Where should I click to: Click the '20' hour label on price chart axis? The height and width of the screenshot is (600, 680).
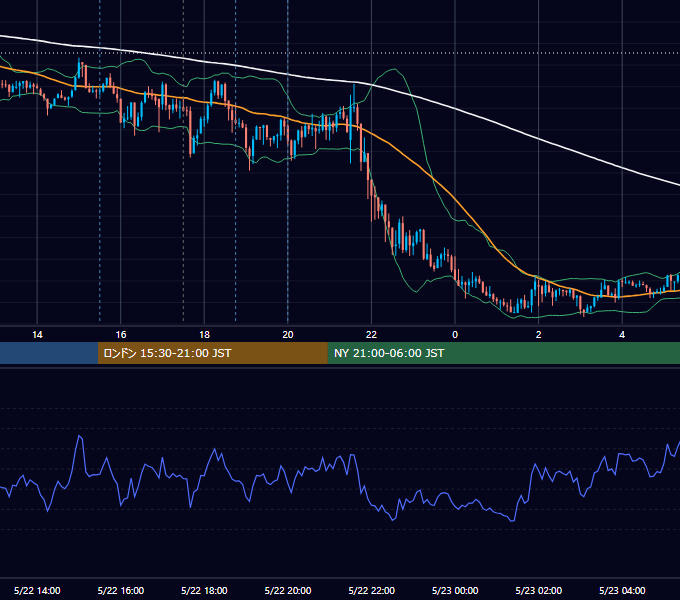tap(288, 335)
